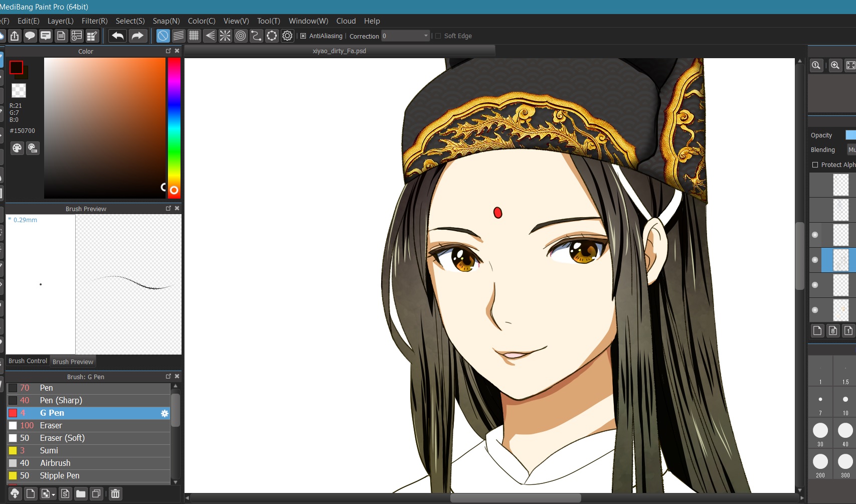Open the Correction value dropdown
Screen dimensions: 856x504
[426, 36]
